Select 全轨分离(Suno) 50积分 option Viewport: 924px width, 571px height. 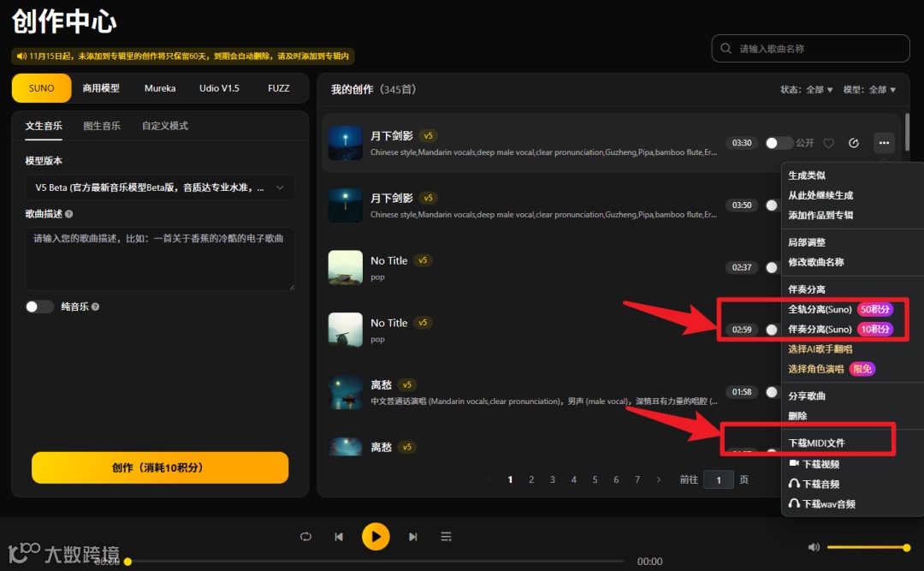[840, 309]
